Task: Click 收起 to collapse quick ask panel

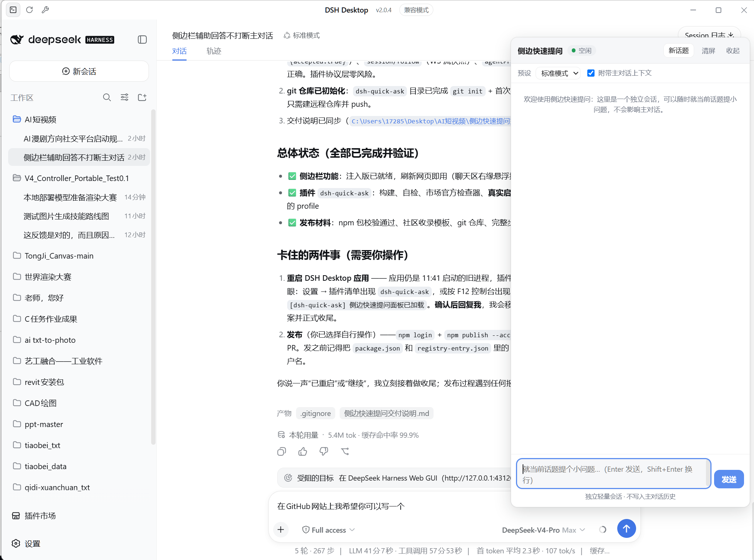Action: point(733,51)
